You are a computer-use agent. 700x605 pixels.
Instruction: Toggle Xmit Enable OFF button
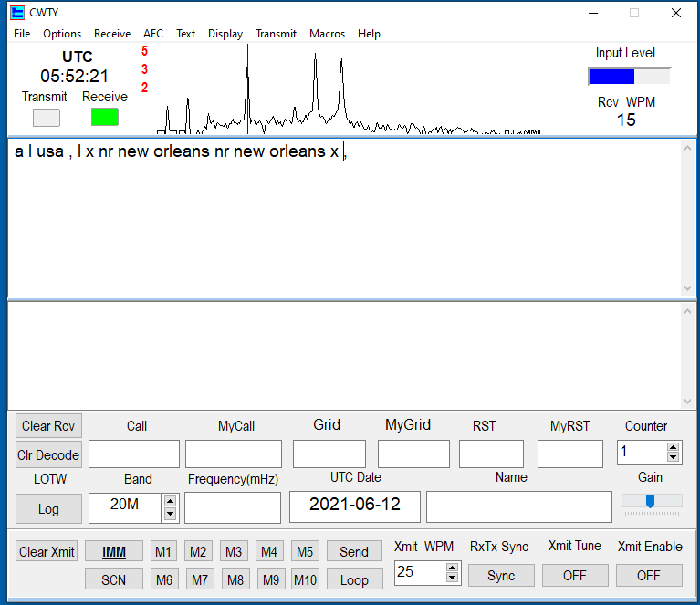(x=649, y=575)
